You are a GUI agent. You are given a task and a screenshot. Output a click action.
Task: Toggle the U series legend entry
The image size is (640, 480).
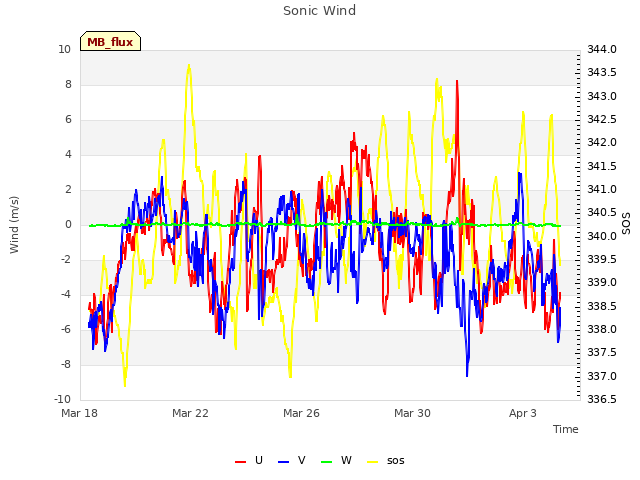(249, 461)
